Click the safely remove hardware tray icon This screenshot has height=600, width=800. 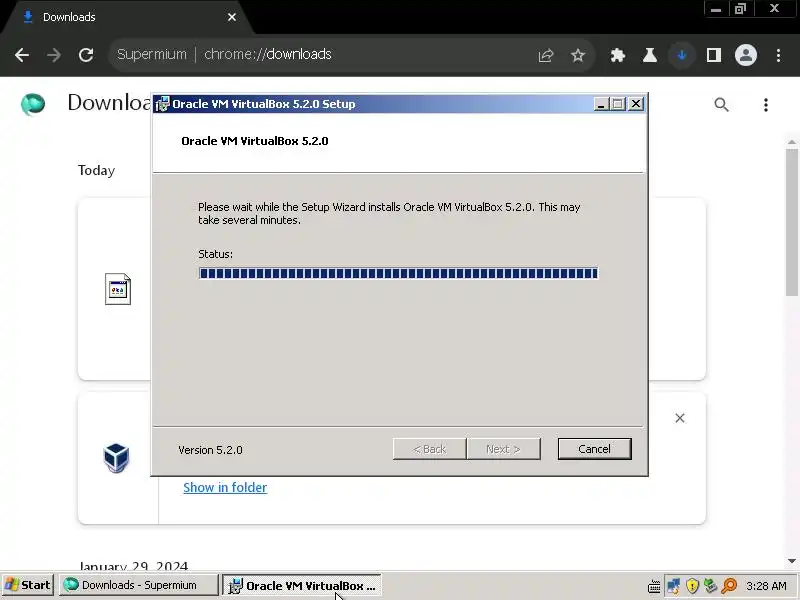[710, 586]
